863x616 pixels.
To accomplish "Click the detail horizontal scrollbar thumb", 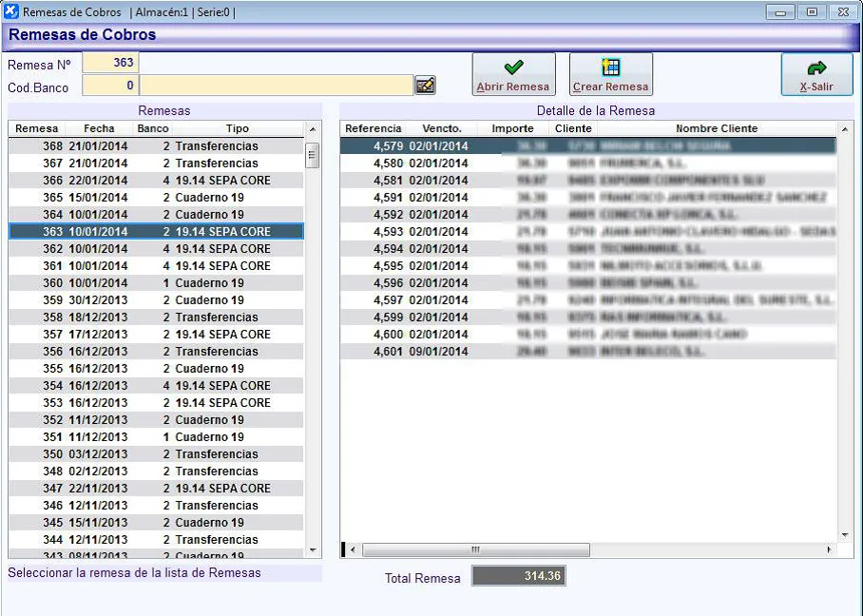I will [475, 549].
